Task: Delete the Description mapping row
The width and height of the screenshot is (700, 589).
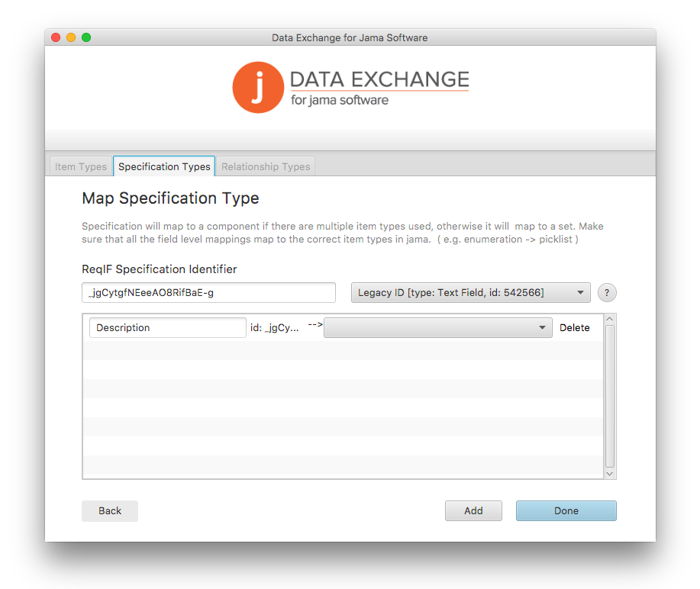Action: pos(575,327)
